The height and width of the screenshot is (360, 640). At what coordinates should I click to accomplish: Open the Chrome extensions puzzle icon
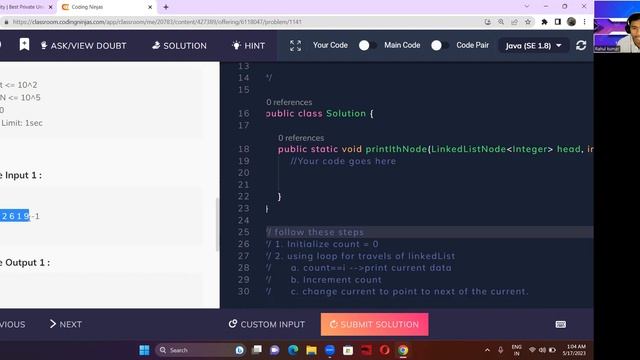click(x=544, y=22)
